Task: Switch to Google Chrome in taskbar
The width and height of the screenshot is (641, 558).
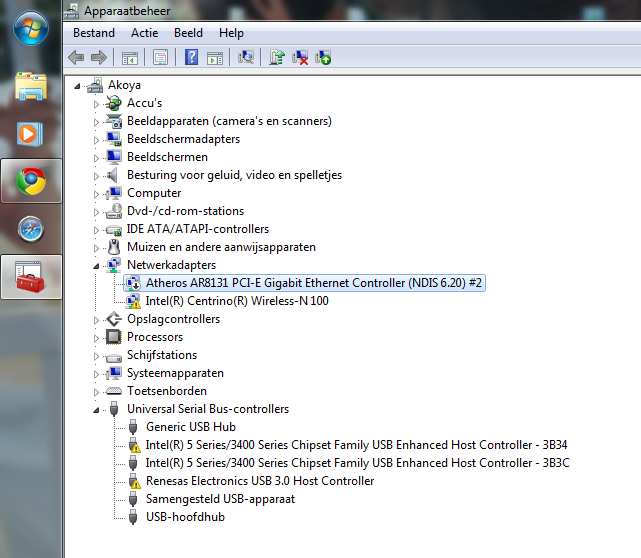Action: (31, 181)
